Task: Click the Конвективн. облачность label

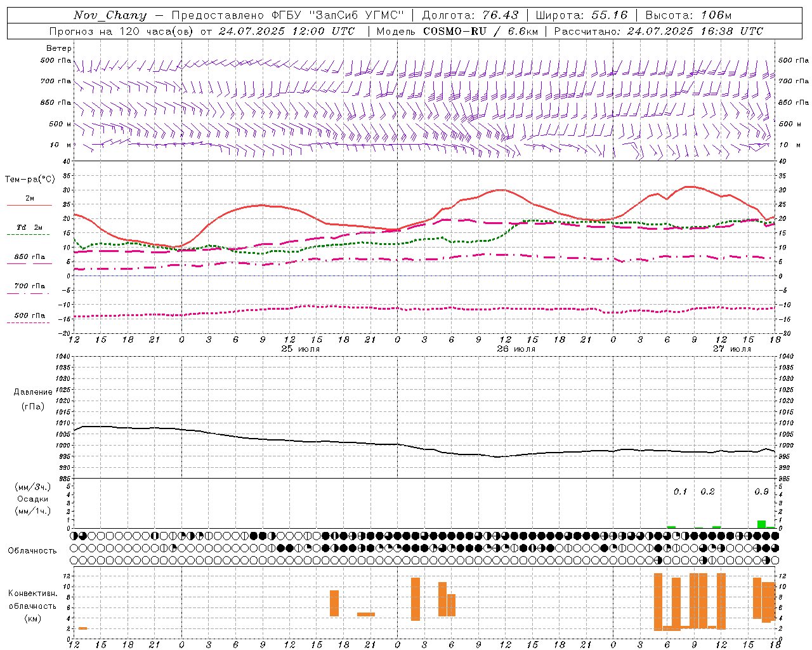Action: point(33,600)
